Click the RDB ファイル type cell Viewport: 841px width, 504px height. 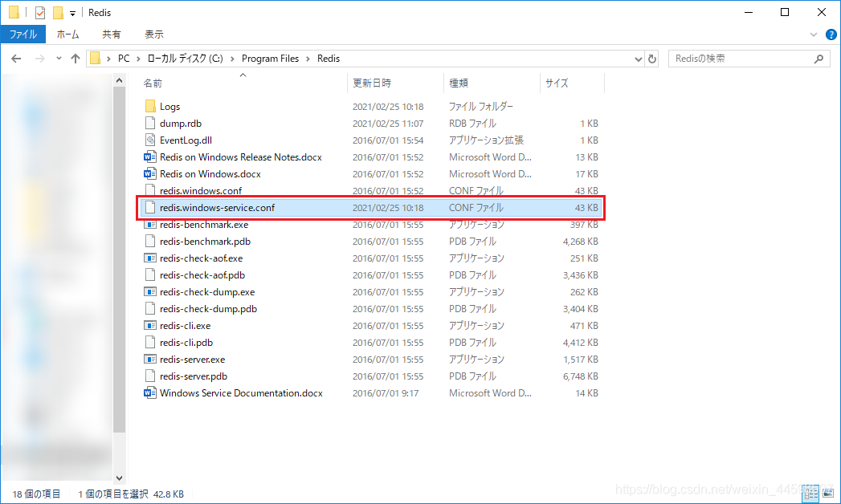click(472, 123)
